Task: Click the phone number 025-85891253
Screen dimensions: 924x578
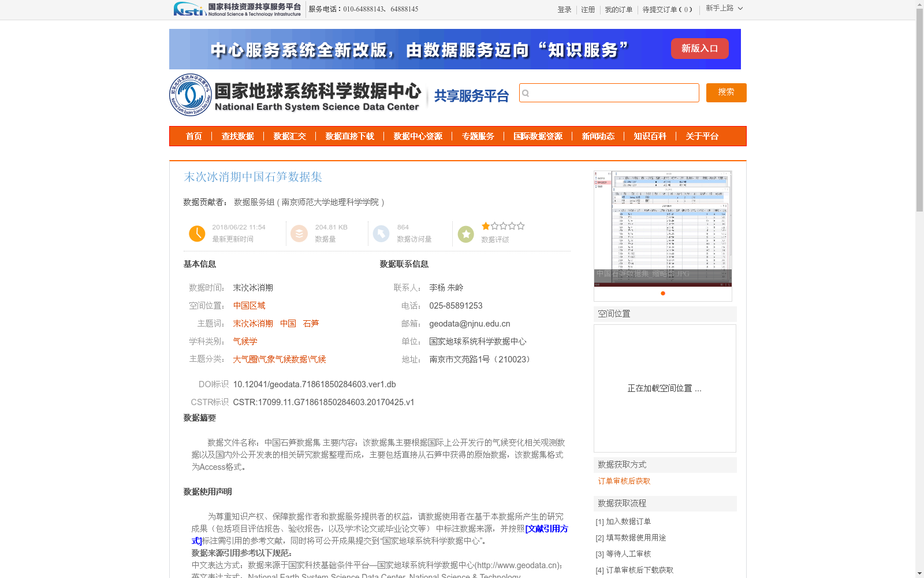Action: [456, 306]
